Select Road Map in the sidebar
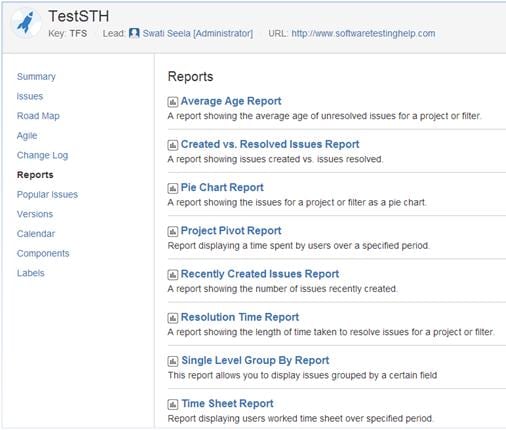506x430 pixels. (38, 116)
